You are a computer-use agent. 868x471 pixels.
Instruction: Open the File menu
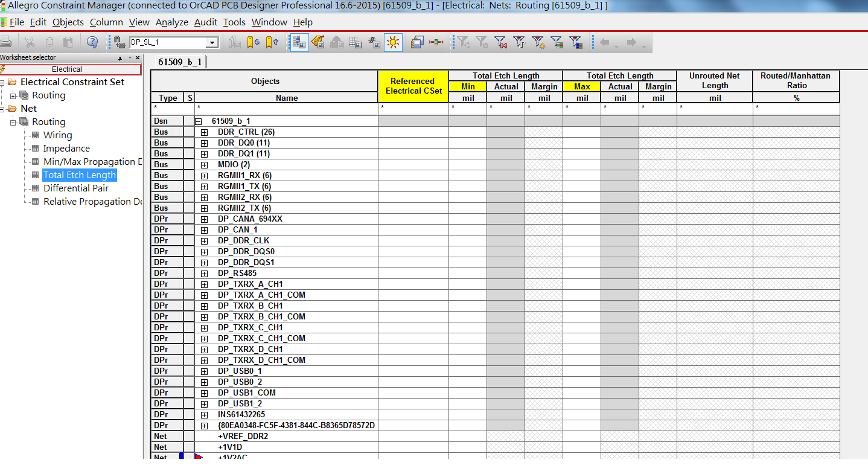click(x=17, y=22)
